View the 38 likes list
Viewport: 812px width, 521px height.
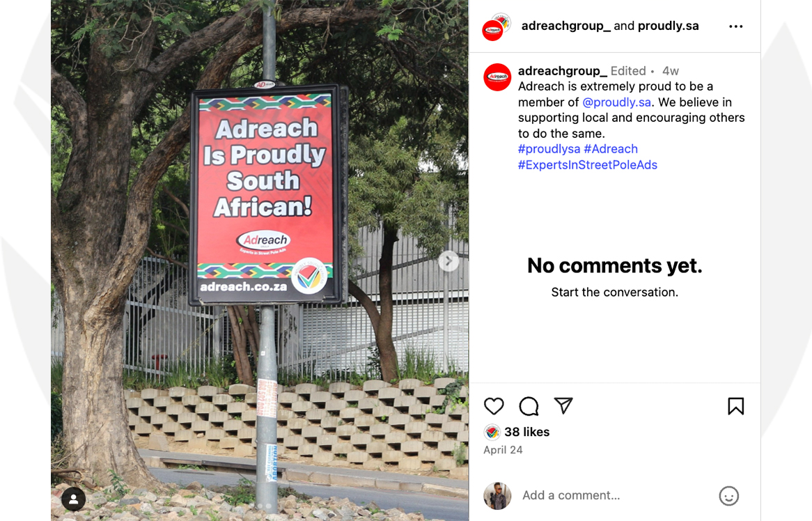pos(526,432)
